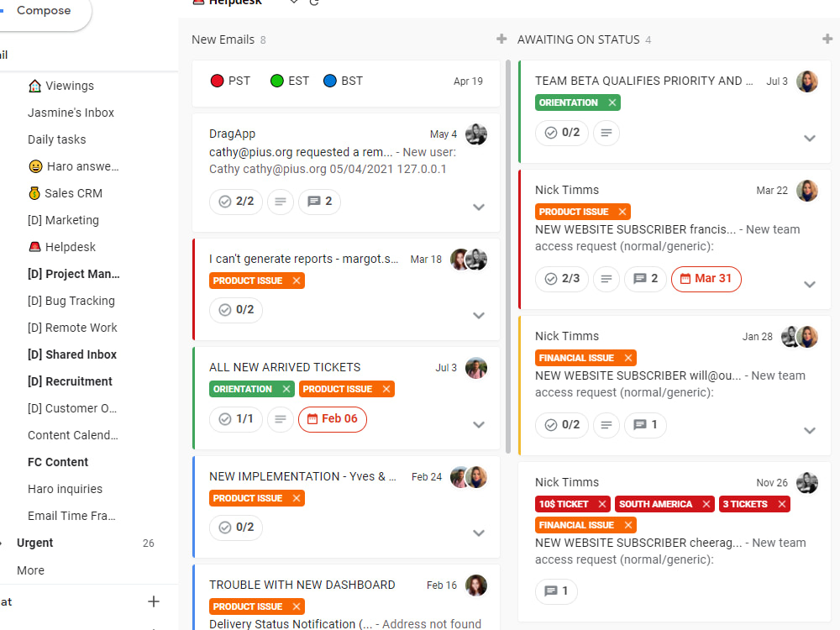Toggle 2/3 checklist on Nick Timms Mar 22
This screenshot has height=630, width=840.
(x=561, y=279)
